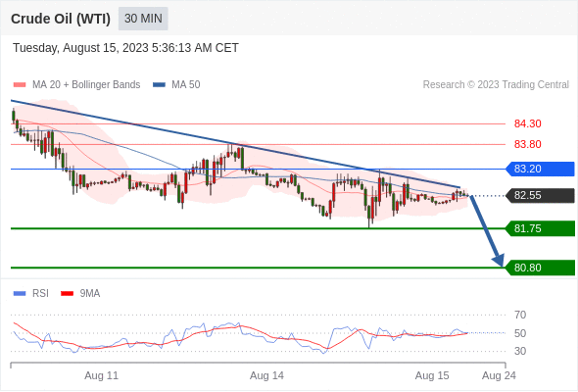Click the Aug 14 date axis label
Screen dimensions: 578x392
pos(266,375)
